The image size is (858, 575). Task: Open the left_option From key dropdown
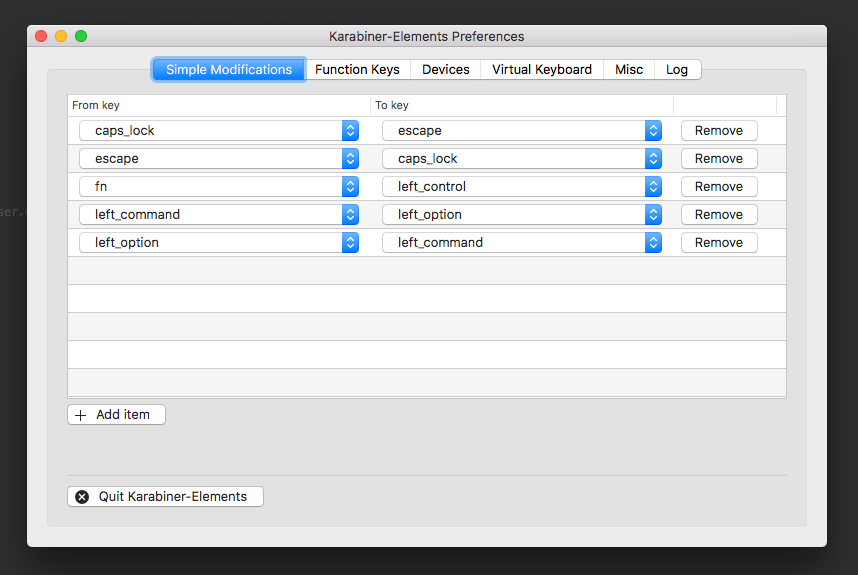pos(219,242)
